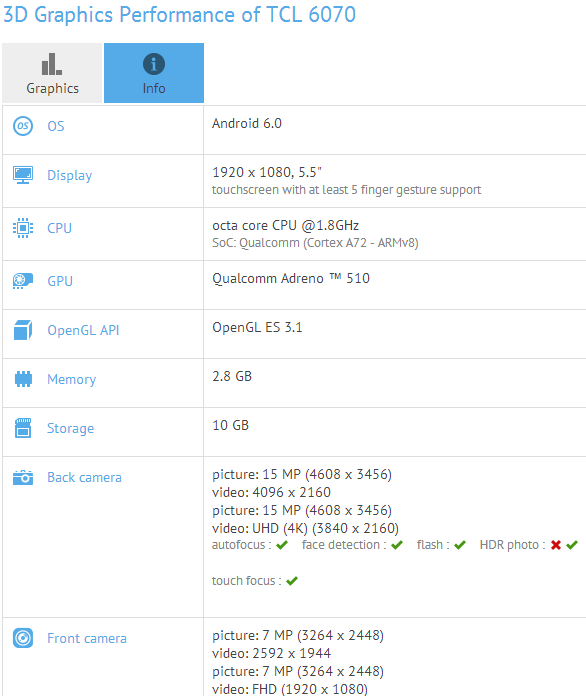Viewport: 586px width, 696px height.
Task: Click the OpenGL API cube icon
Action: pos(23,330)
